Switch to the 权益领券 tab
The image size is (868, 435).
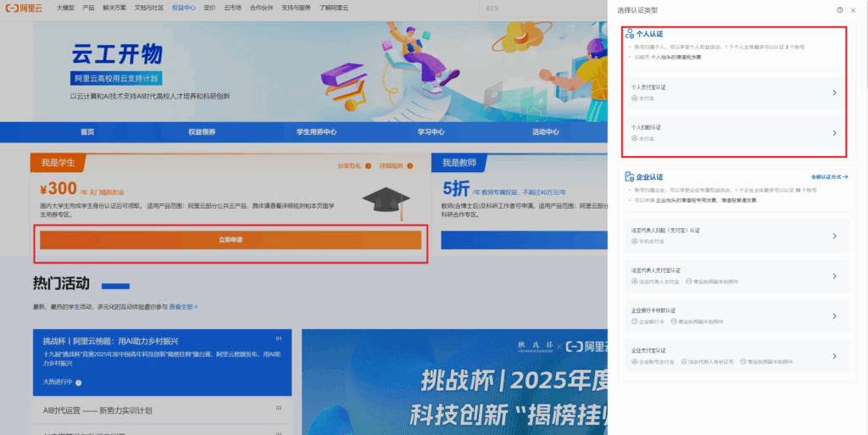coord(202,132)
